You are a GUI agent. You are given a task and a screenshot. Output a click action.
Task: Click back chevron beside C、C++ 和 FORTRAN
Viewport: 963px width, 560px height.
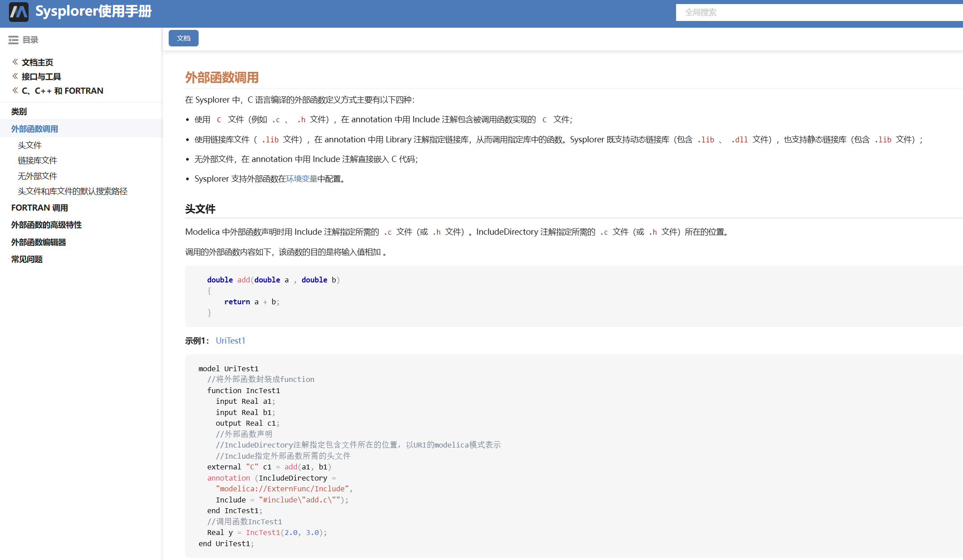pyautogui.click(x=15, y=91)
